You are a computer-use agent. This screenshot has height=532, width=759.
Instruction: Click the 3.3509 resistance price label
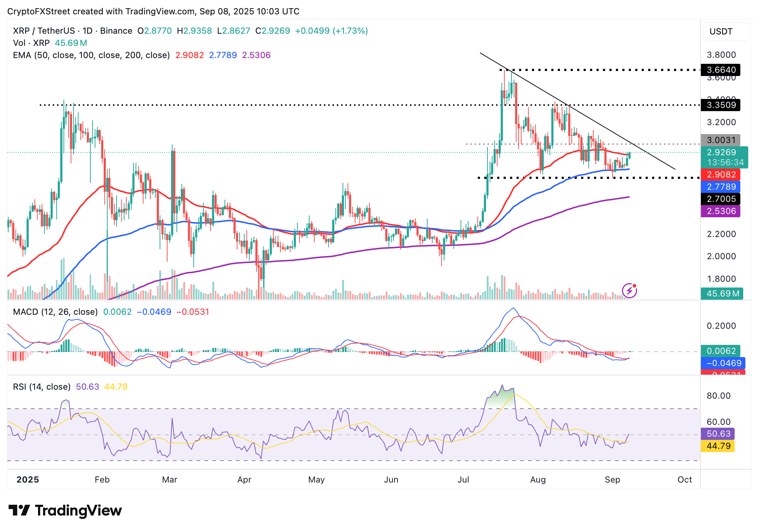click(x=721, y=105)
